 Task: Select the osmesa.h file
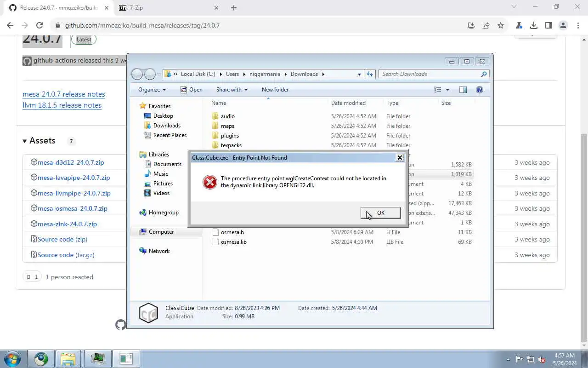(x=232, y=232)
